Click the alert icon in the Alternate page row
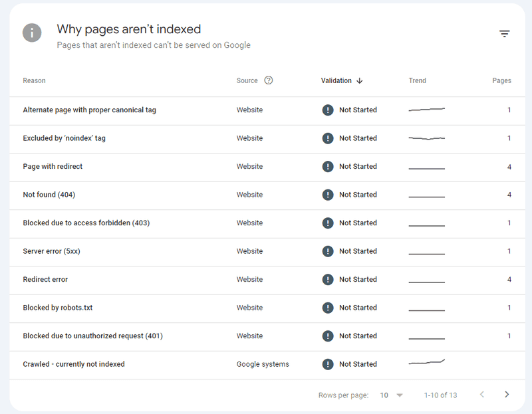The height and width of the screenshot is (414, 532). (x=328, y=110)
